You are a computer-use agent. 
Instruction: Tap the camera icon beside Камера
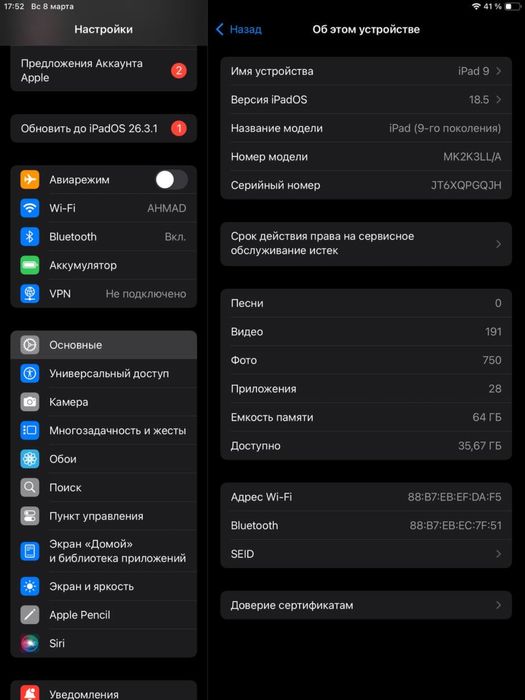pyautogui.click(x=30, y=402)
